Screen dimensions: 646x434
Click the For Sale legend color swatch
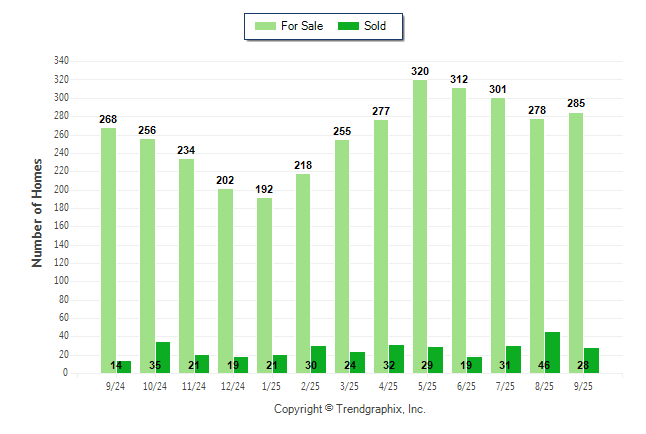[267, 26]
